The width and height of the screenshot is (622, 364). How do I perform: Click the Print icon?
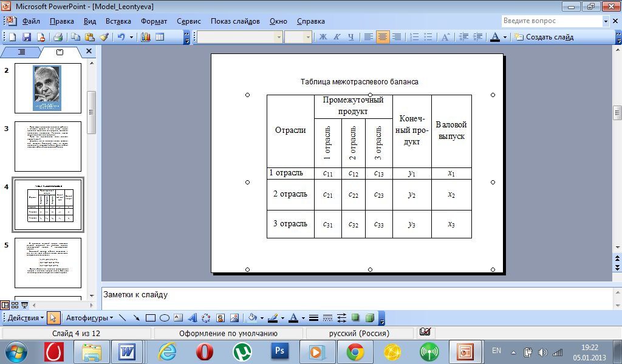(x=58, y=37)
